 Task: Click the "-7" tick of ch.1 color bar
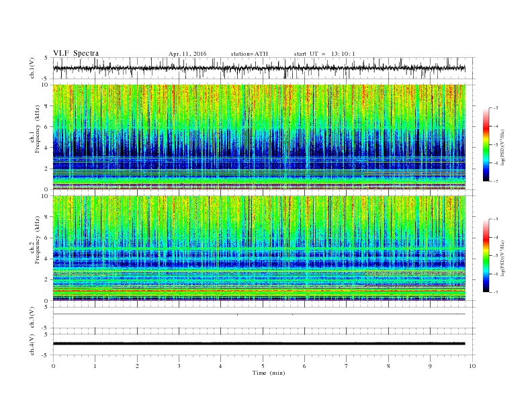click(495, 181)
